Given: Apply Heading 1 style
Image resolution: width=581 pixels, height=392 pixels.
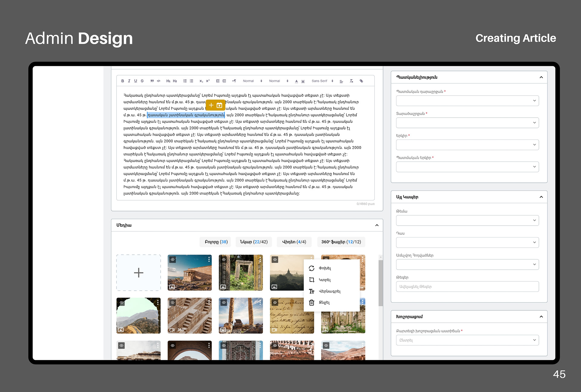Looking at the screenshot, I should [x=168, y=81].
